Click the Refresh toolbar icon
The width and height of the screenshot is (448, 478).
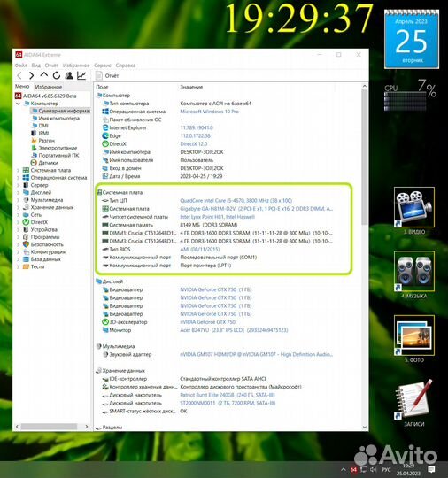(57, 75)
